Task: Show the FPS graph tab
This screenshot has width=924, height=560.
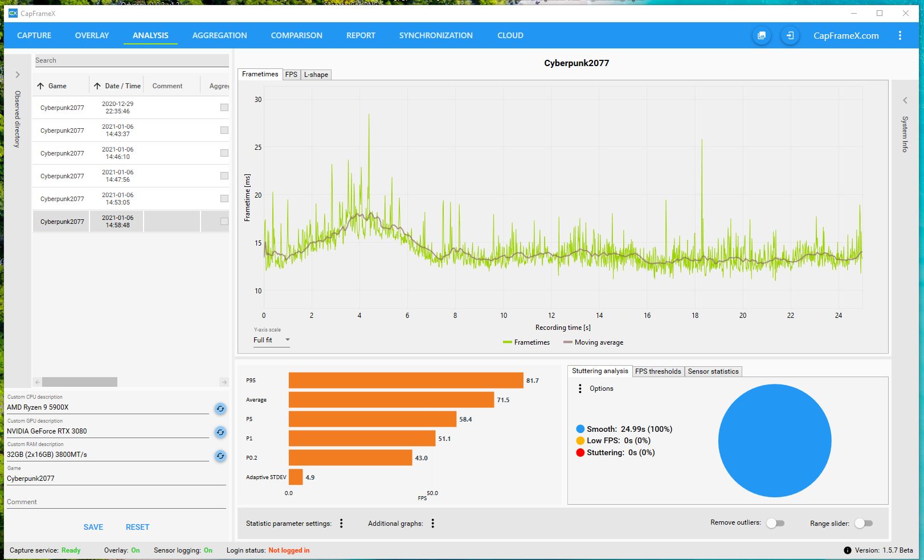Action: coord(291,75)
